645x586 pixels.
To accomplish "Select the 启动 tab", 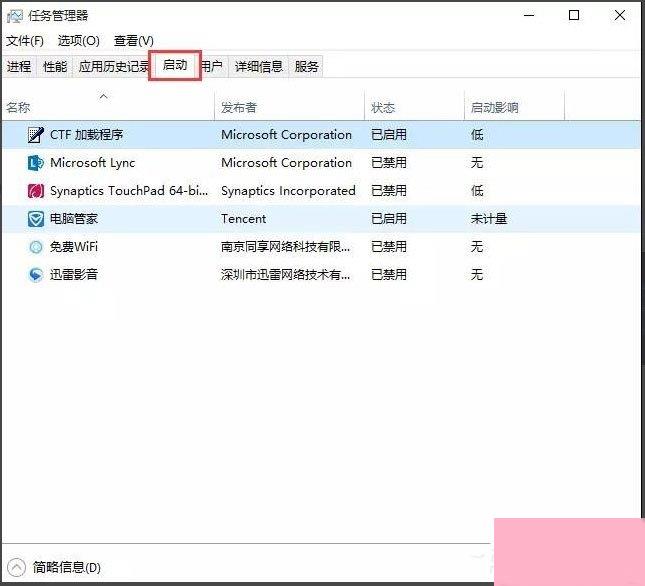I will (x=175, y=65).
